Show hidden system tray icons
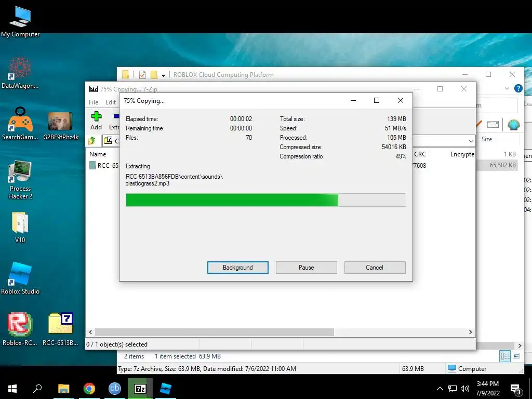This screenshot has height=399, width=532. tap(440, 389)
